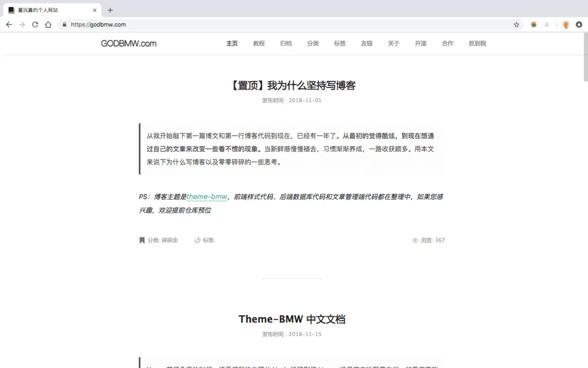Open the 友链 nav item
Image resolution: width=588 pixels, height=368 pixels.
tap(367, 43)
